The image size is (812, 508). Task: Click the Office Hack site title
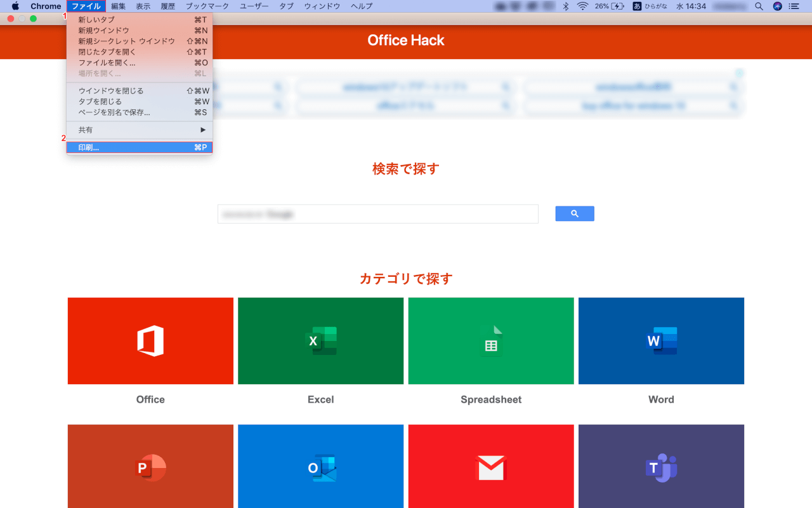point(406,40)
